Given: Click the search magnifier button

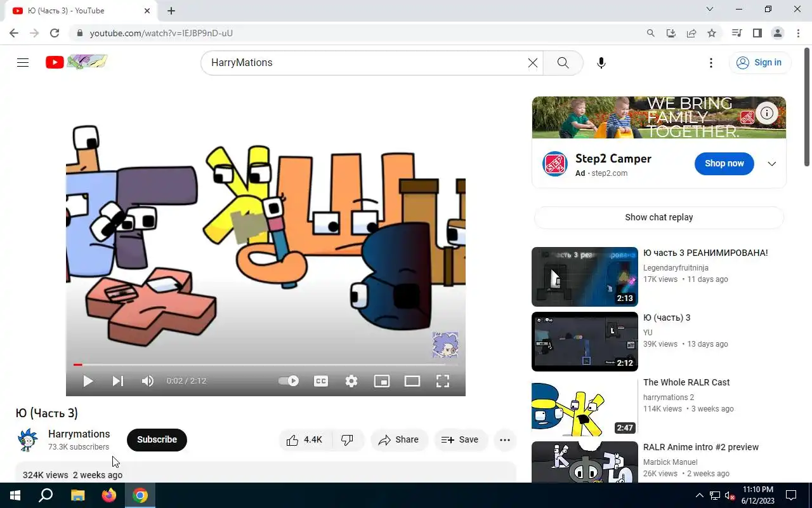Looking at the screenshot, I should click(x=563, y=62).
